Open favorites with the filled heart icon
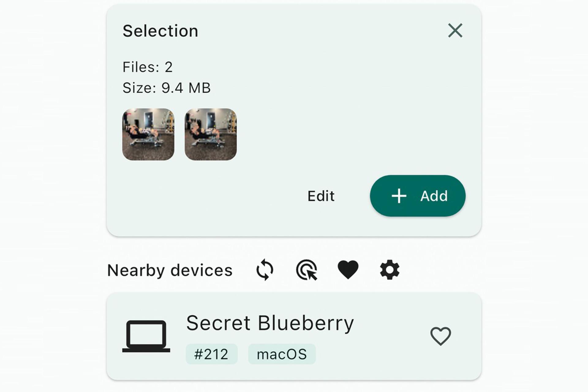The width and height of the screenshot is (588, 392). tap(348, 269)
